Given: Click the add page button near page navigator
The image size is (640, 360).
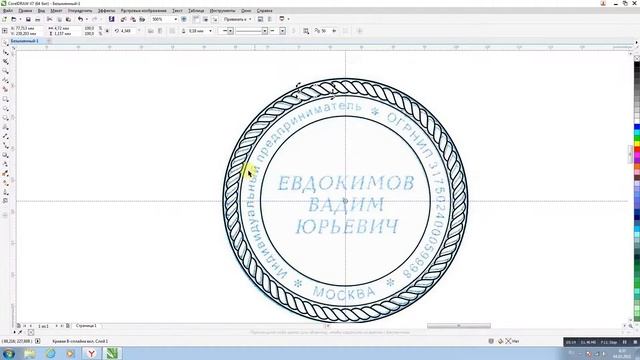Looking at the screenshot, I should click(x=68, y=326).
